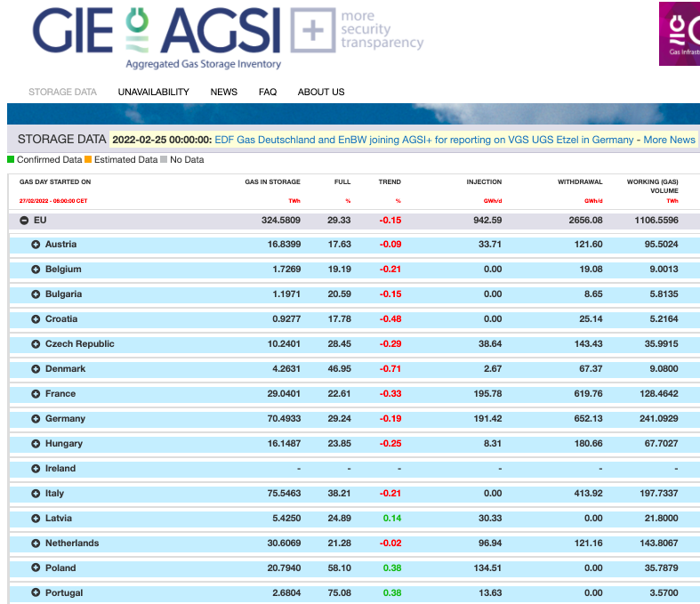Click the Poland country name
The width and height of the screenshot is (700, 604).
pyautogui.click(x=60, y=568)
